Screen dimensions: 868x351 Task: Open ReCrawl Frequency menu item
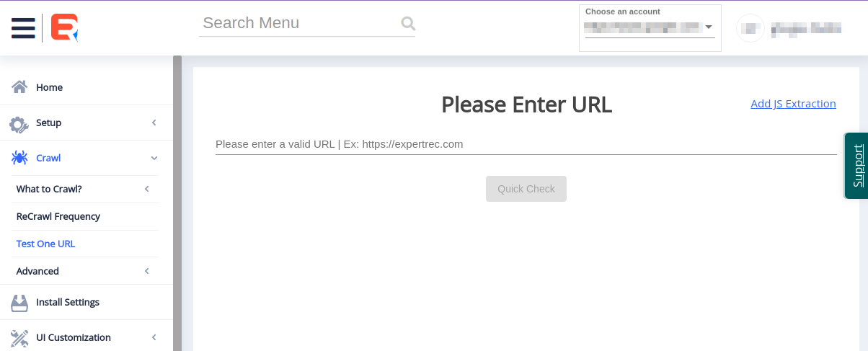click(58, 216)
